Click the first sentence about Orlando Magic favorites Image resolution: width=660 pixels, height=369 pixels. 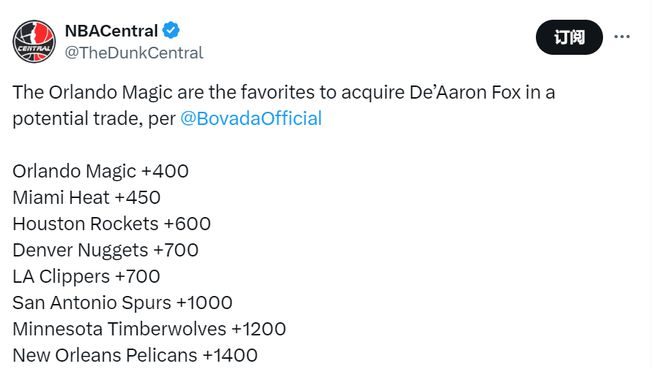[x=284, y=105]
